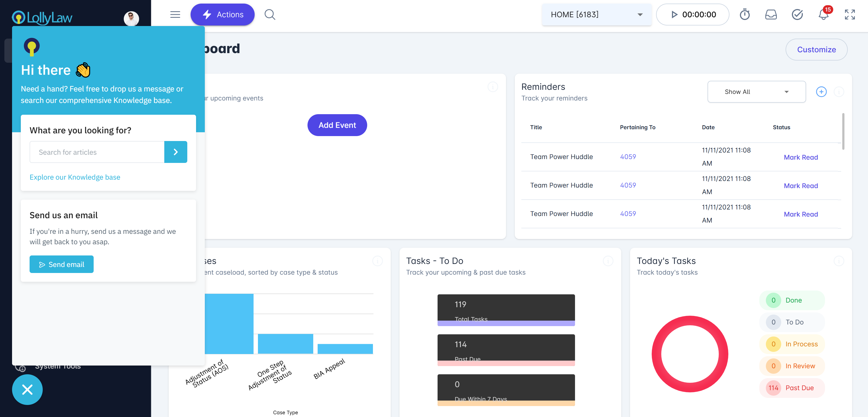868x417 pixels.
Task: Toggle fullscreen mode icon
Action: point(849,15)
